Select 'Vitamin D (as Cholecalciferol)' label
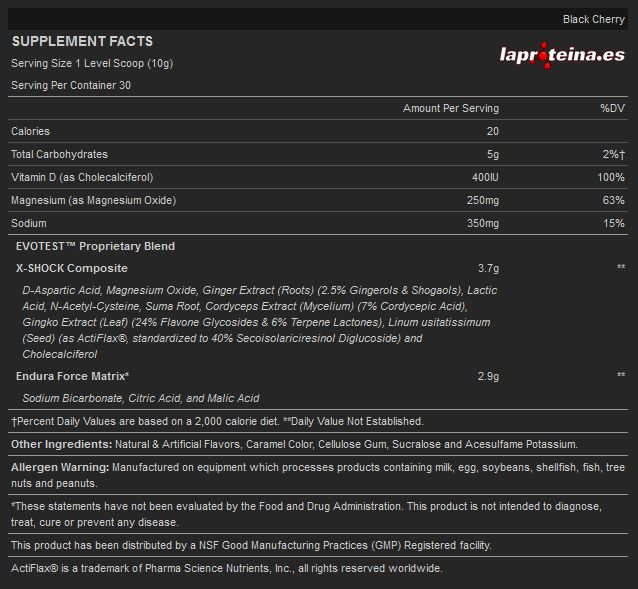The height and width of the screenshot is (589, 638). (82, 177)
